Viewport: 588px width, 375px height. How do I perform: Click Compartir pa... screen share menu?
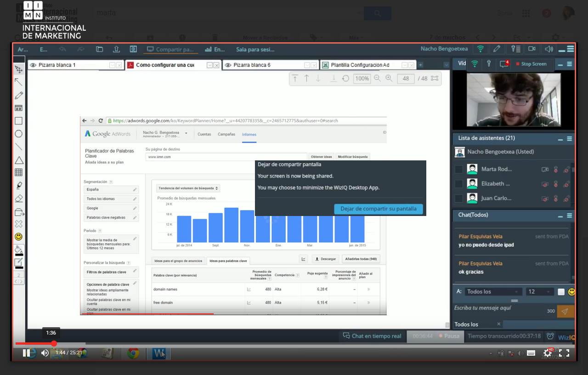tap(170, 50)
